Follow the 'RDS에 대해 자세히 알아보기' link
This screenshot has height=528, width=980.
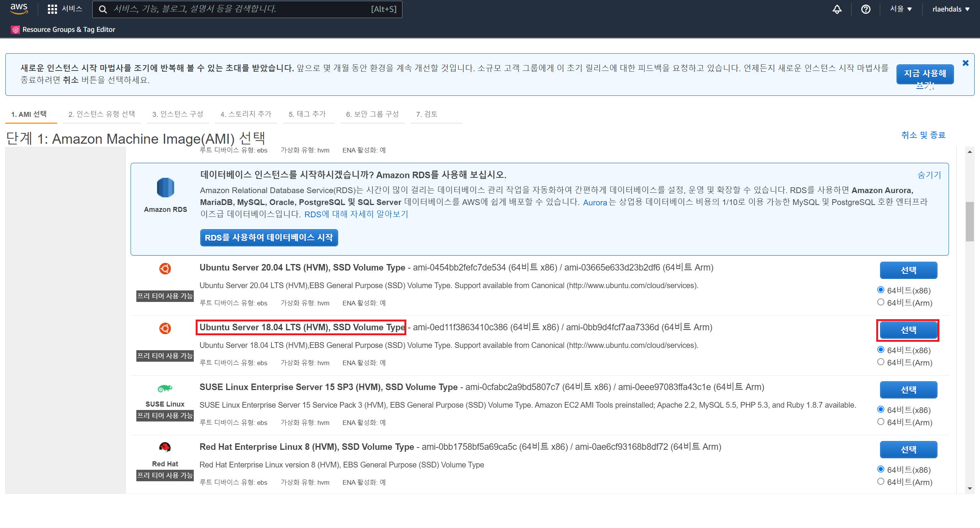click(356, 214)
